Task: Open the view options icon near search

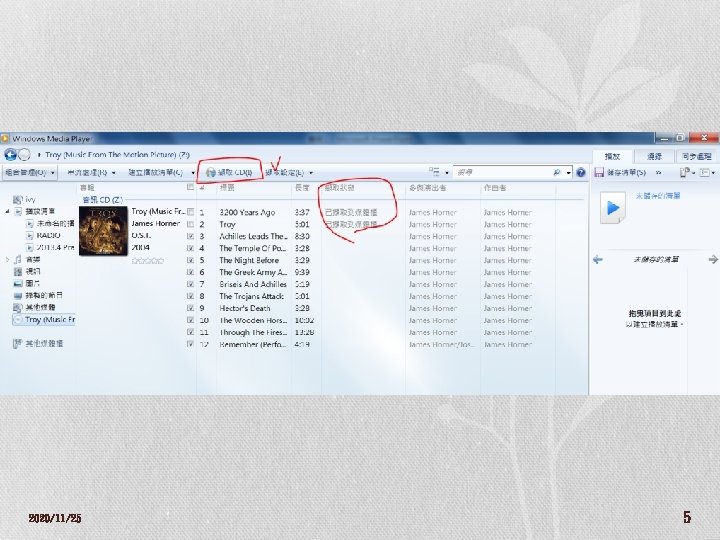Action: pos(434,172)
